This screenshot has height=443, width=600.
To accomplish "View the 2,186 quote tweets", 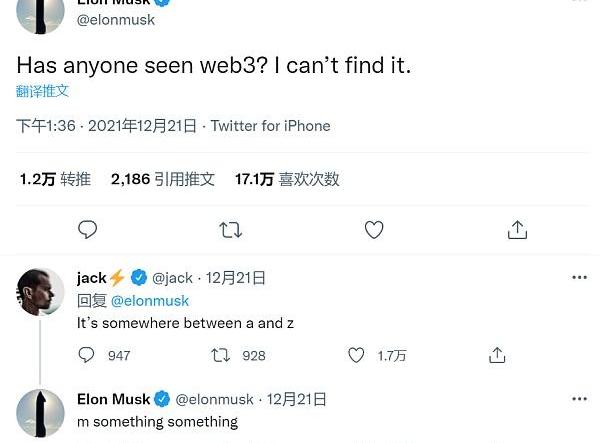I will pos(162,179).
